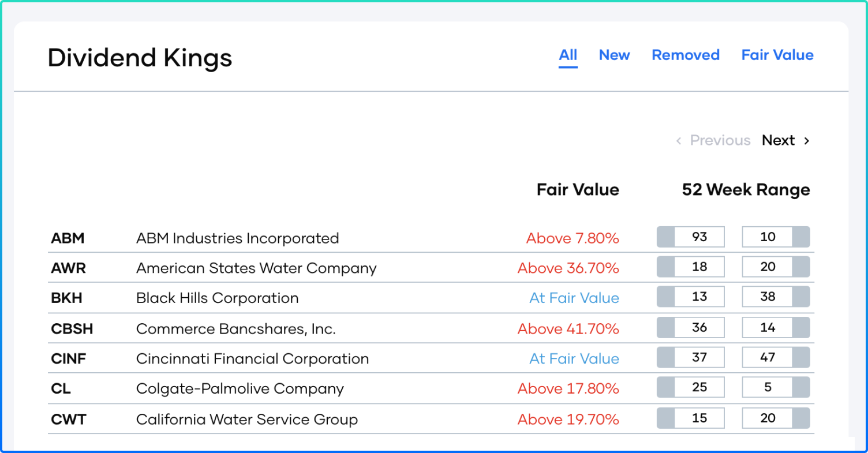
Task: Select Black Hills Corporation entry
Action: point(217,298)
